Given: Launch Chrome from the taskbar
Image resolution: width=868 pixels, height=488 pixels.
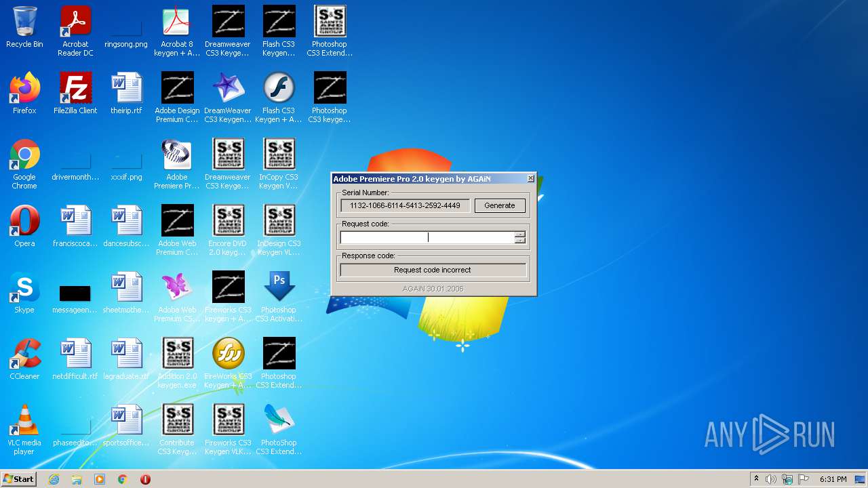Looking at the screenshot, I should coord(123,479).
